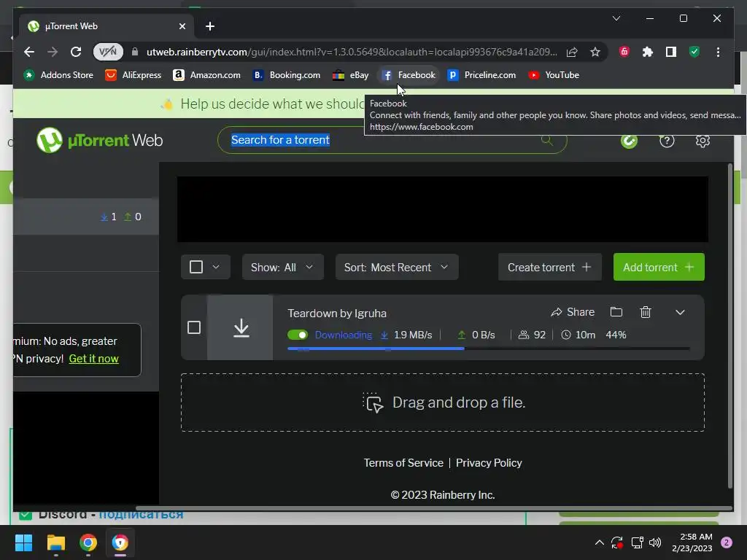The height and width of the screenshot is (560, 747).
Task: Click the horizontal scrollbar at window bottom
Action: click(433, 508)
